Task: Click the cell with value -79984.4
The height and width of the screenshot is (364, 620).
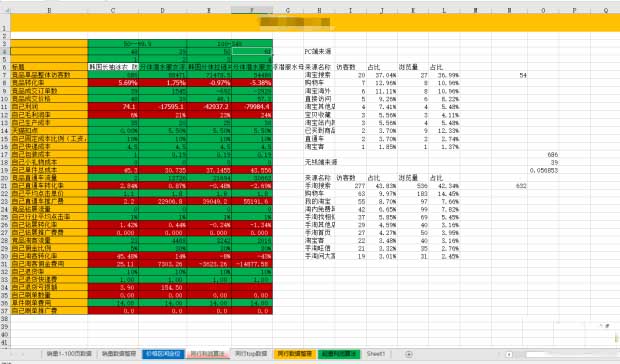Action: click(252, 107)
